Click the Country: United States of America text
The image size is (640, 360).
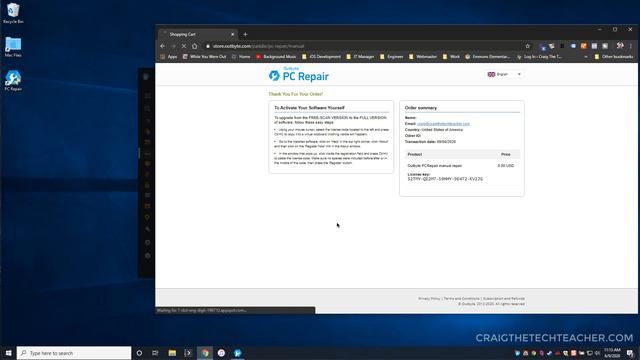pyautogui.click(x=433, y=130)
